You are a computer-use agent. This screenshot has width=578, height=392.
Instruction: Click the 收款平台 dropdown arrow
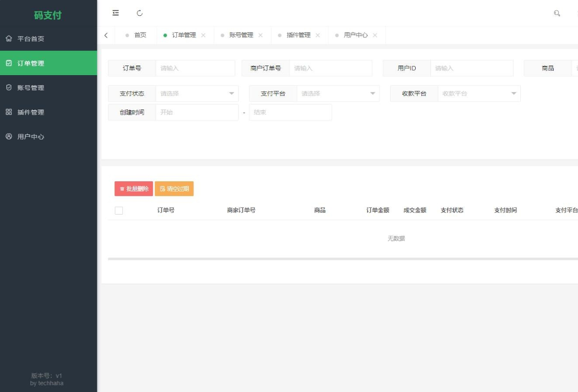pos(514,94)
